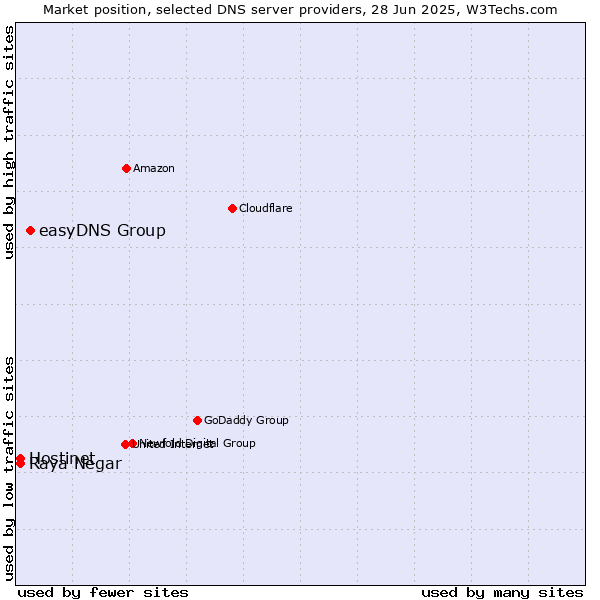
Task: Click the 'used by many sites' axis label
Action: (502, 593)
